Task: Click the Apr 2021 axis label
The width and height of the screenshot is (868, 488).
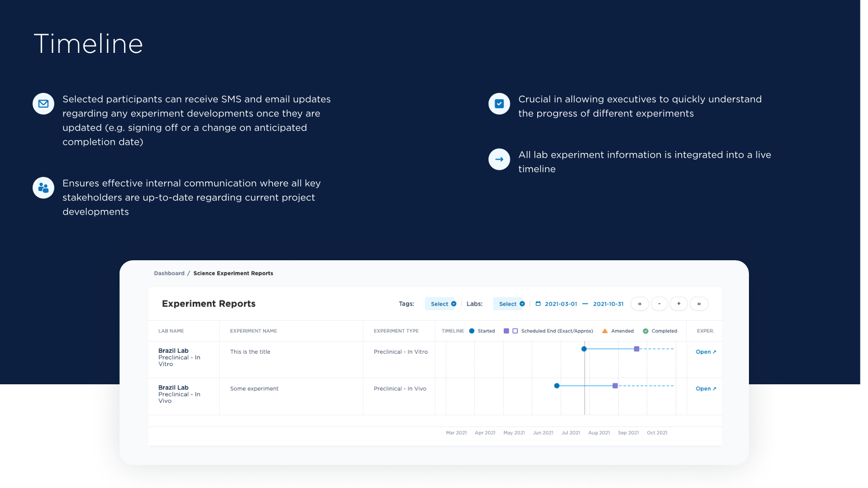Action: [x=485, y=433]
